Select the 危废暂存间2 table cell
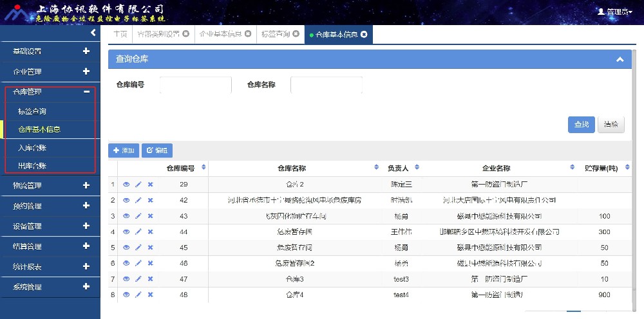This screenshot has height=319, width=644. point(294,263)
